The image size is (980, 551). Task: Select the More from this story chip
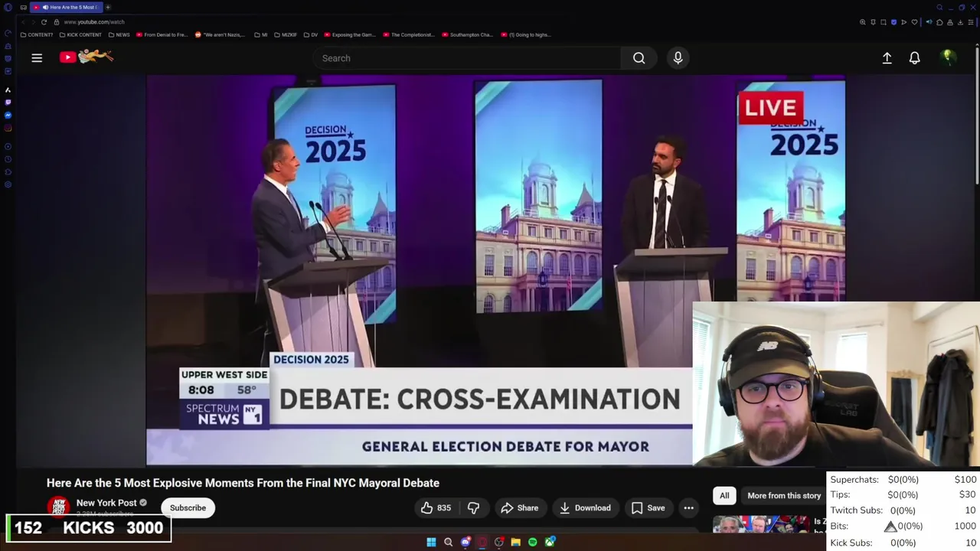[783, 495]
